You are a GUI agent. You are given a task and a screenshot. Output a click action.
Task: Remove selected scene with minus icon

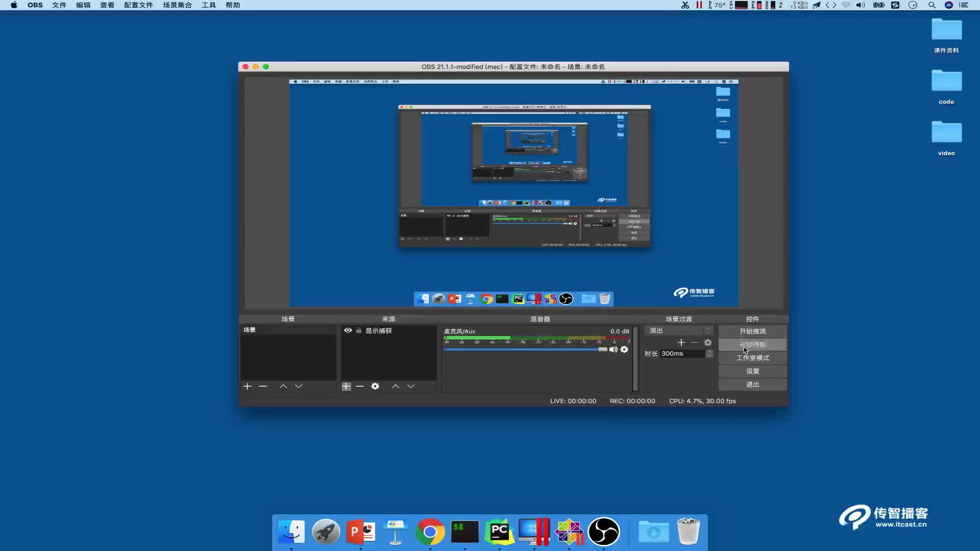(263, 386)
